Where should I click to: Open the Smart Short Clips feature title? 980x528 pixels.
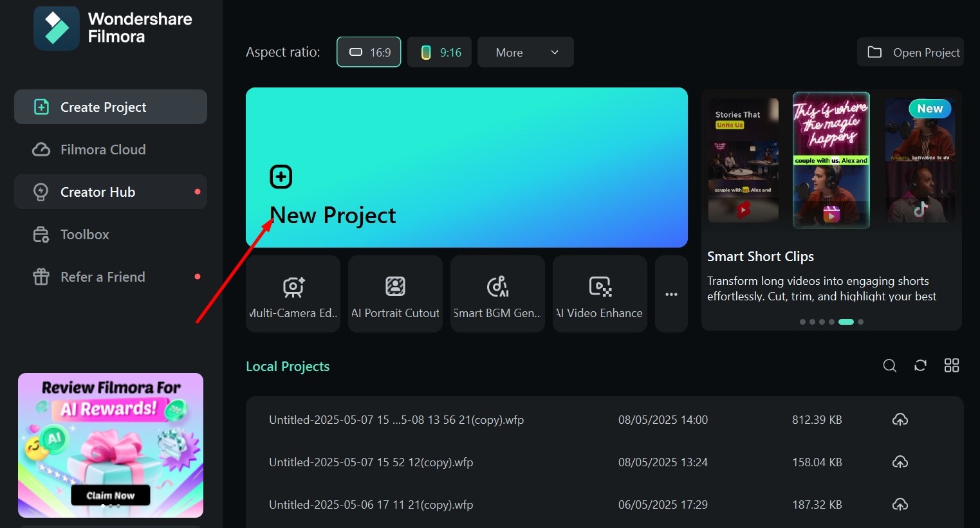pyautogui.click(x=761, y=257)
